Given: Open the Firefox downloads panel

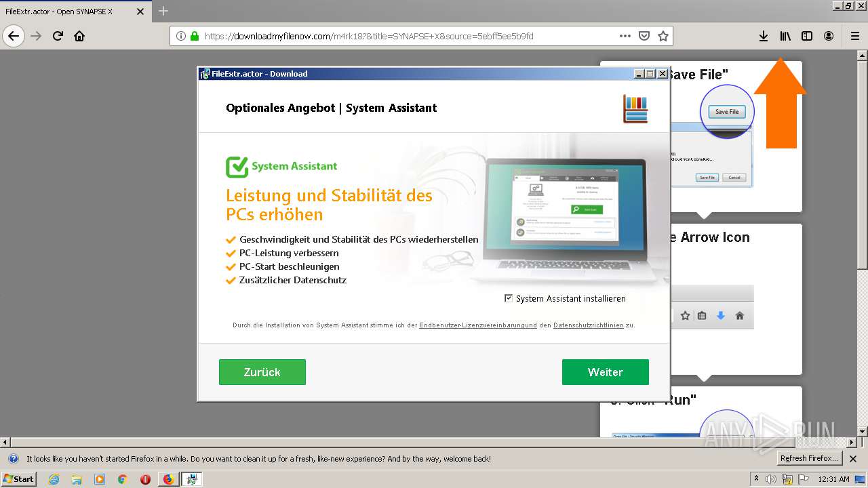Looking at the screenshot, I should 764,36.
